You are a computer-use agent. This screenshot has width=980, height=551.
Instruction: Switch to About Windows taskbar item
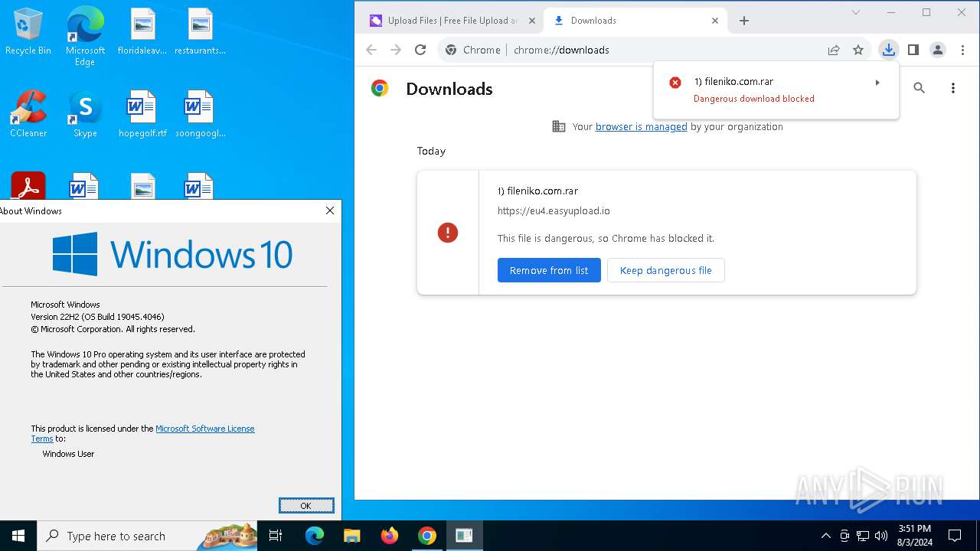[x=464, y=536]
